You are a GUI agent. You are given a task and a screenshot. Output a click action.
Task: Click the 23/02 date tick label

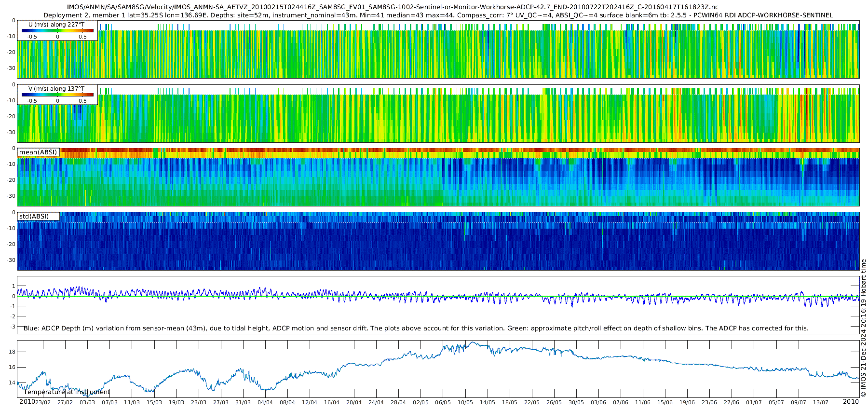(x=42, y=403)
